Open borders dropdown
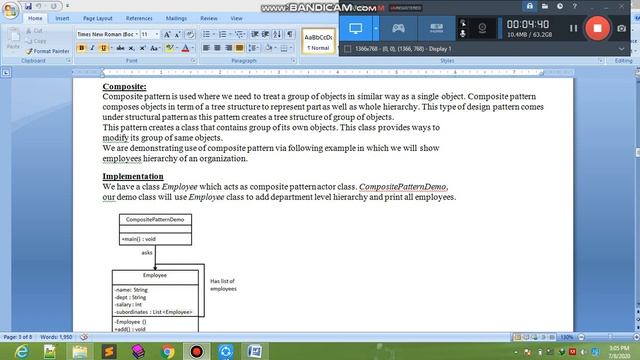Viewport: 640px width, 360px height. tap(291, 48)
